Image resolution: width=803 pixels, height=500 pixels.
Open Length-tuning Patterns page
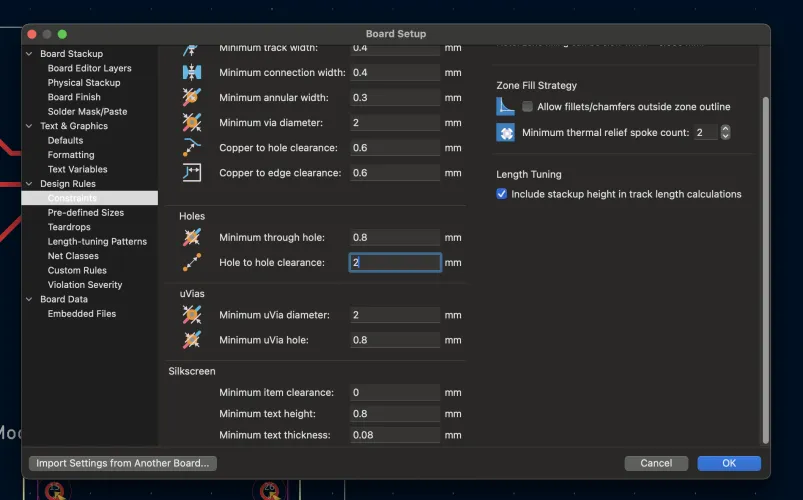click(97, 241)
